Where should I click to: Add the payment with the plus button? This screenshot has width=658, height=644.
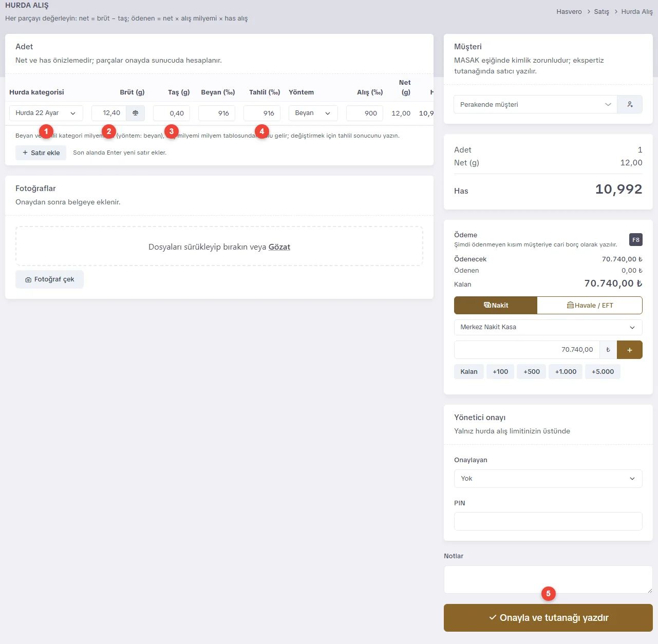pos(630,350)
